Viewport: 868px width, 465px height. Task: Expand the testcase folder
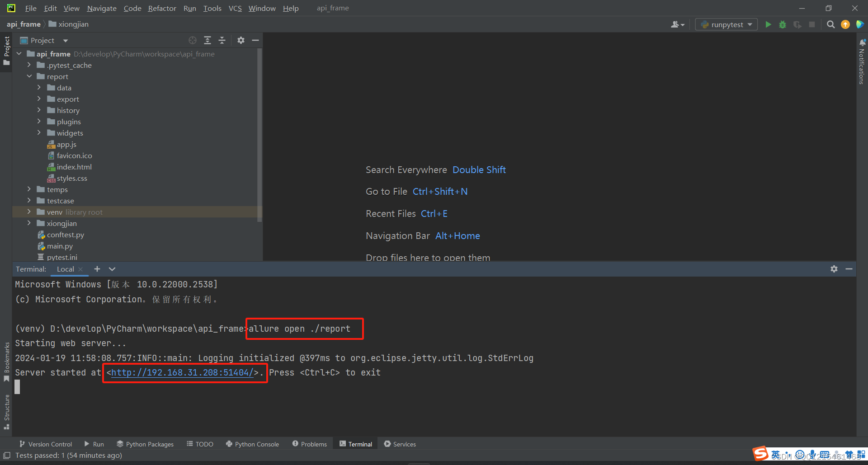pyautogui.click(x=29, y=201)
